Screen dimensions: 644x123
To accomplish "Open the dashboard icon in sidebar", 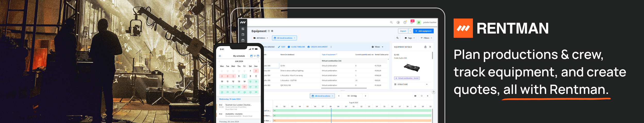I will coord(243,29).
